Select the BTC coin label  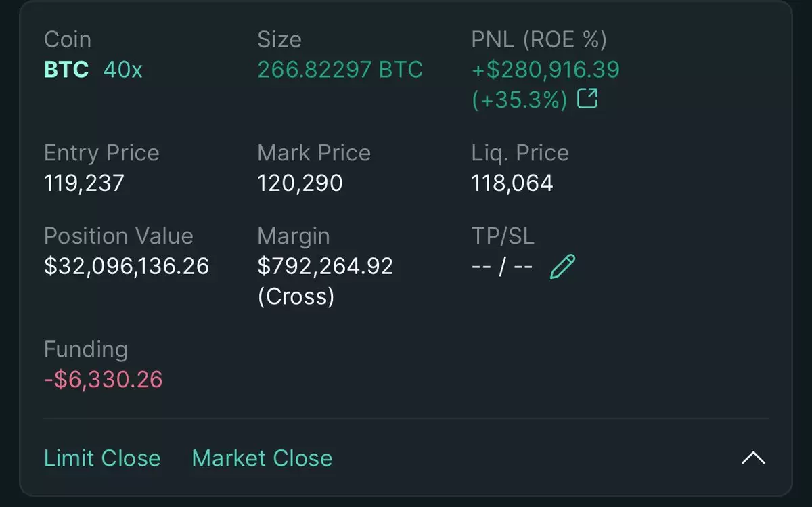(66, 70)
